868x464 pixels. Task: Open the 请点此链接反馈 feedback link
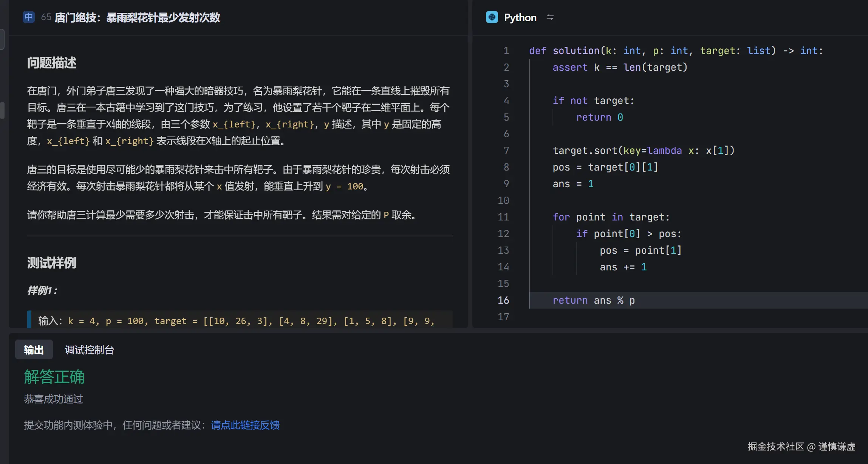click(x=245, y=425)
